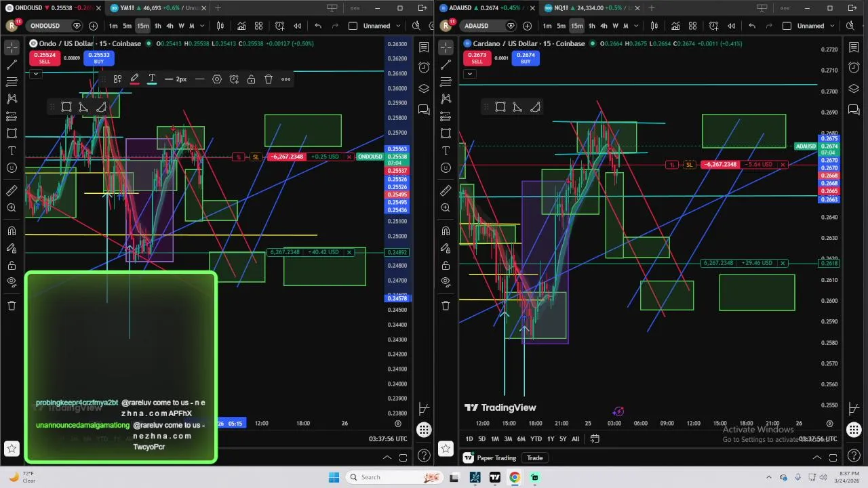Open the emoji icons tool in ONDOUSD sidebar
Screen dimensions: 868x488
pyautogui.click(x=12, y=167)
